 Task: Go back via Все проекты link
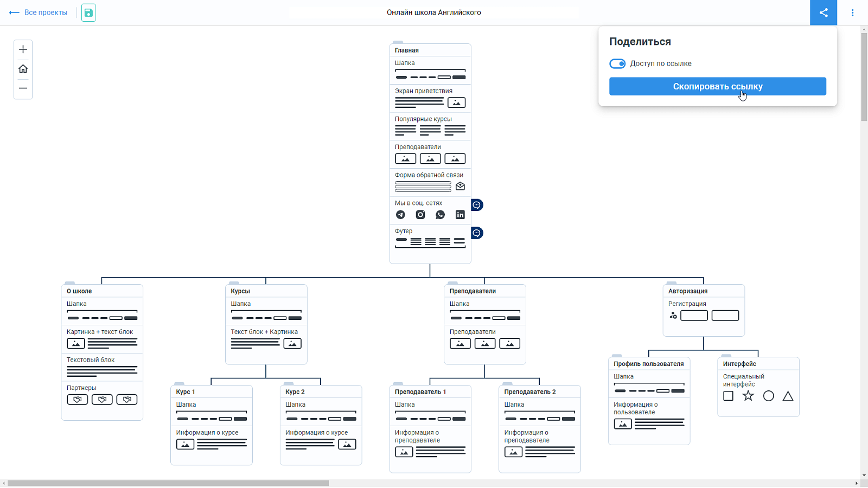[39, 12]
